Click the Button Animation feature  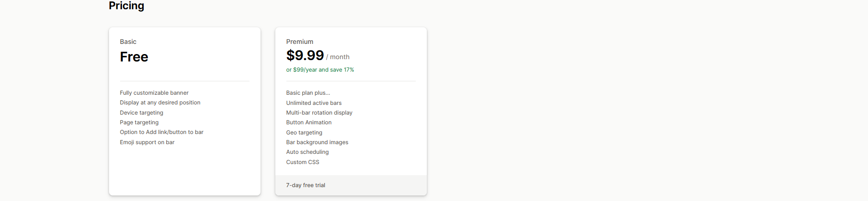point(309,122)
